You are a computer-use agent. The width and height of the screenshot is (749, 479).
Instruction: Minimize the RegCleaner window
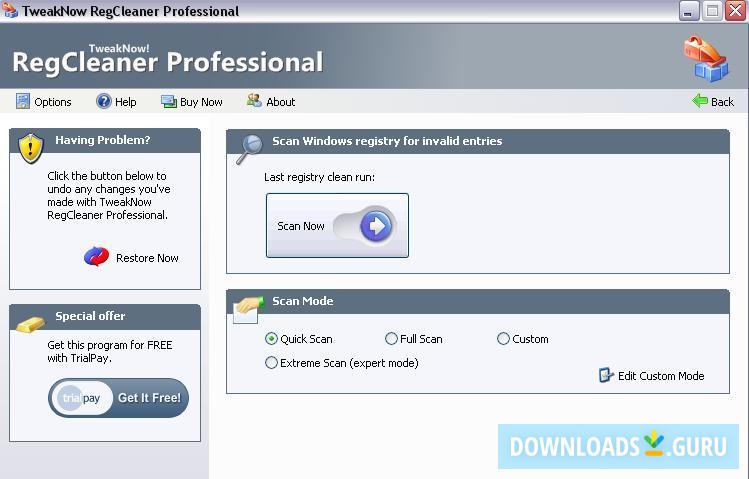(x=688, y=11)
